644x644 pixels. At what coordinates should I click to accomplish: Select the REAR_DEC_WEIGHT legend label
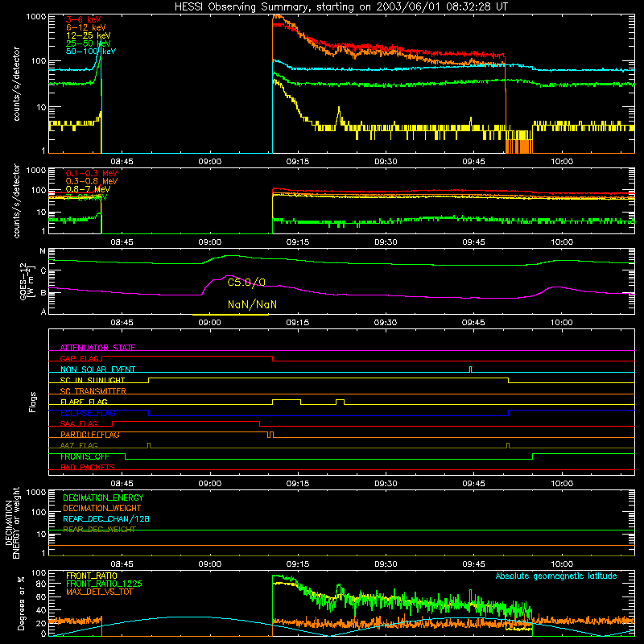(x=99, y=530)
